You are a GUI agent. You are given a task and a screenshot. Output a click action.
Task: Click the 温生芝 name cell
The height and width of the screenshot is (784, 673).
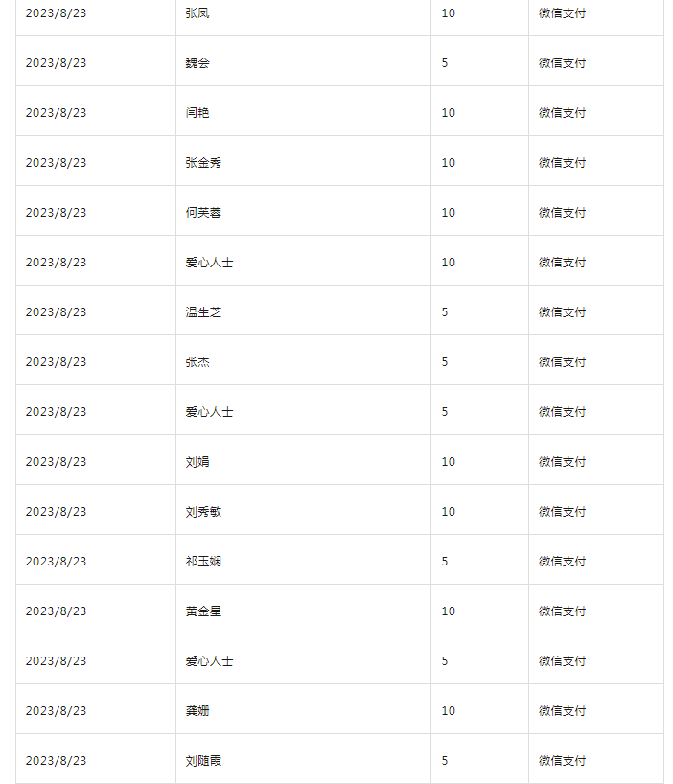(203, 312)
